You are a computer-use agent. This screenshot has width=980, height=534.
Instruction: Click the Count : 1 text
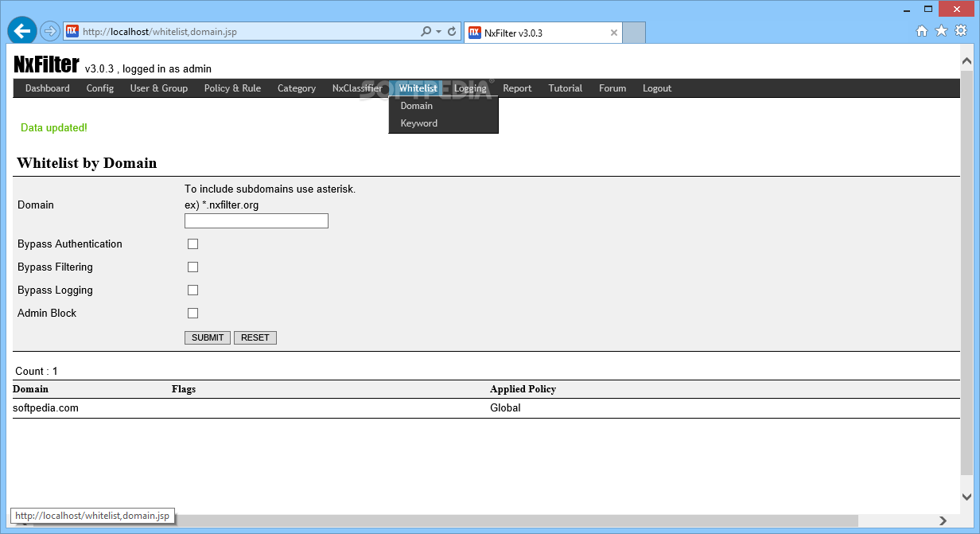[37, 372]
